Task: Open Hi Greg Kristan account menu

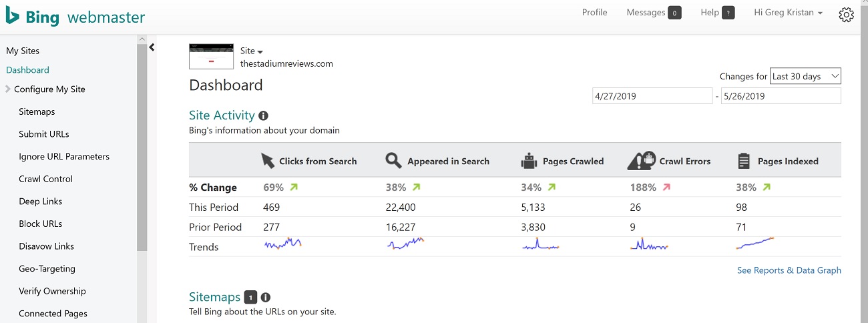Action: coord(788,12)
